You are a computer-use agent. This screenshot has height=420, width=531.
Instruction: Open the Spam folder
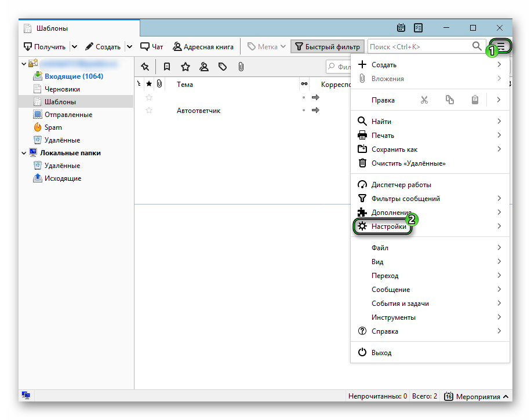coord(53,127)
